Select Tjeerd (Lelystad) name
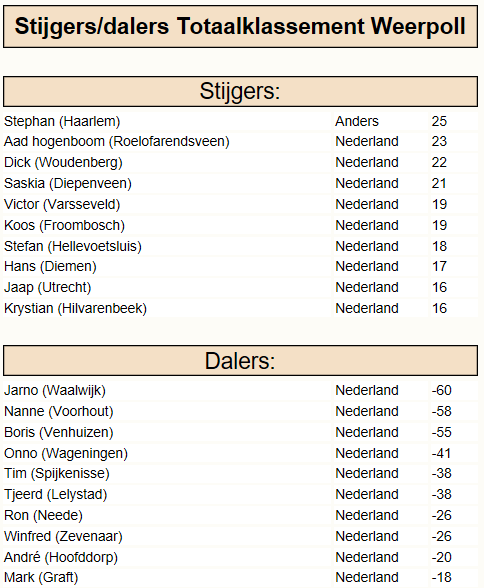Image resolution: width=484 pixels, height=588 pixels. click(x=55, y=495)
